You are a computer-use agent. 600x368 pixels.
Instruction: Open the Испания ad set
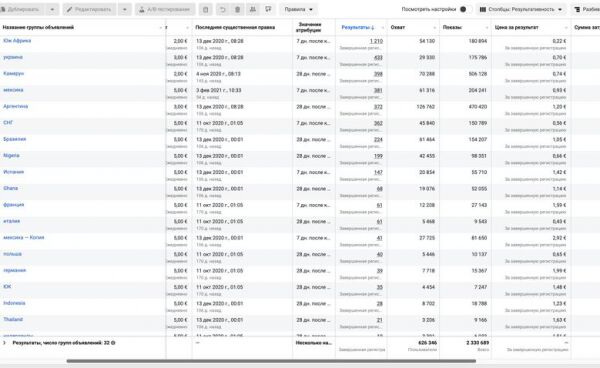[13, 172]
